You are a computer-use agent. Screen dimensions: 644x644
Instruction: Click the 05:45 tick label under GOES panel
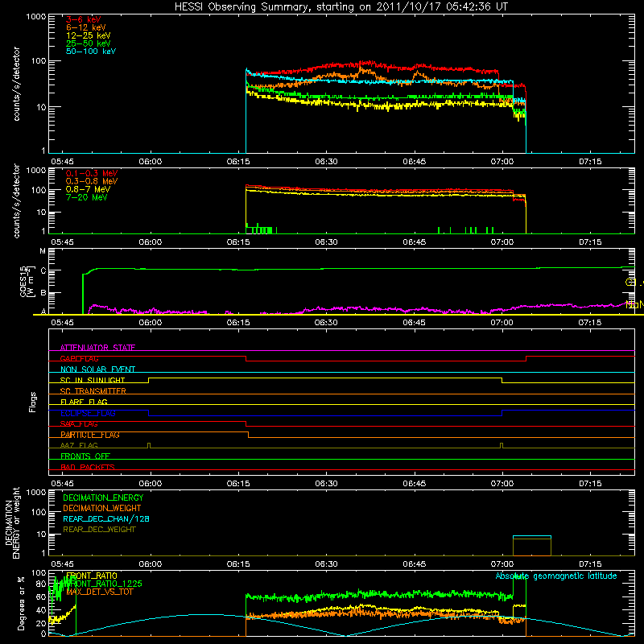click(63, 323)
